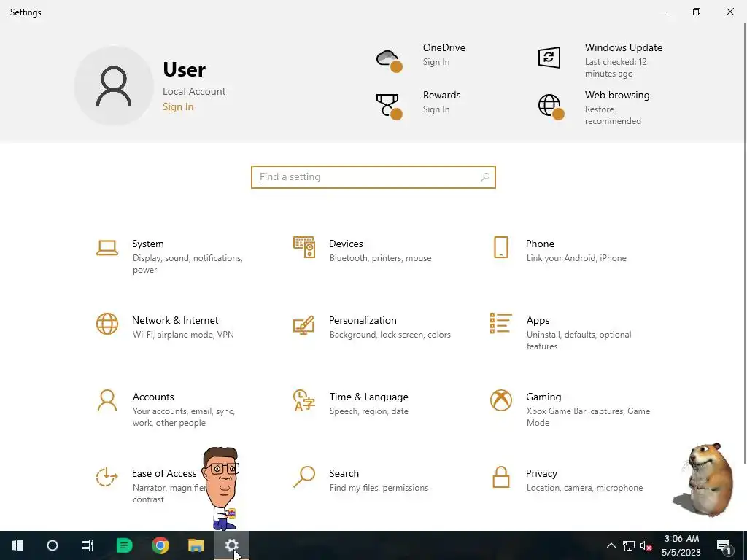Viewport: 747px width, 560px height.
Task: Open the Apps list icon
Action: point(500,323)
